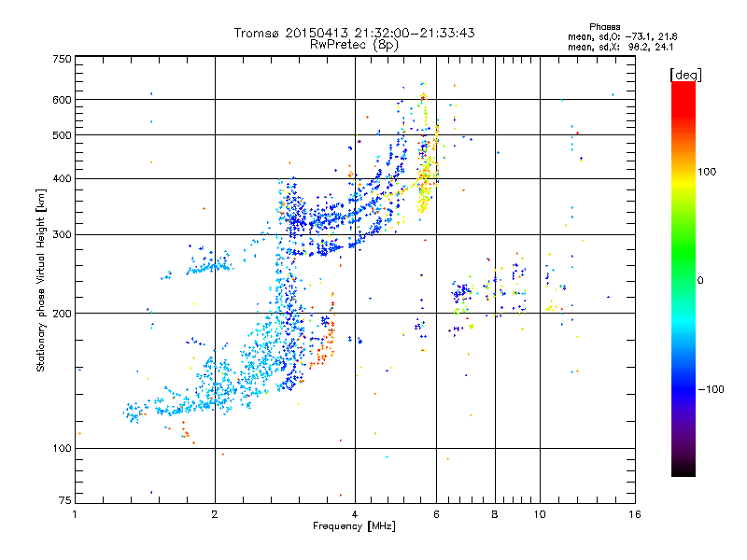
Task: Click the y-axis tick label '600'
Action: point(62,100)
